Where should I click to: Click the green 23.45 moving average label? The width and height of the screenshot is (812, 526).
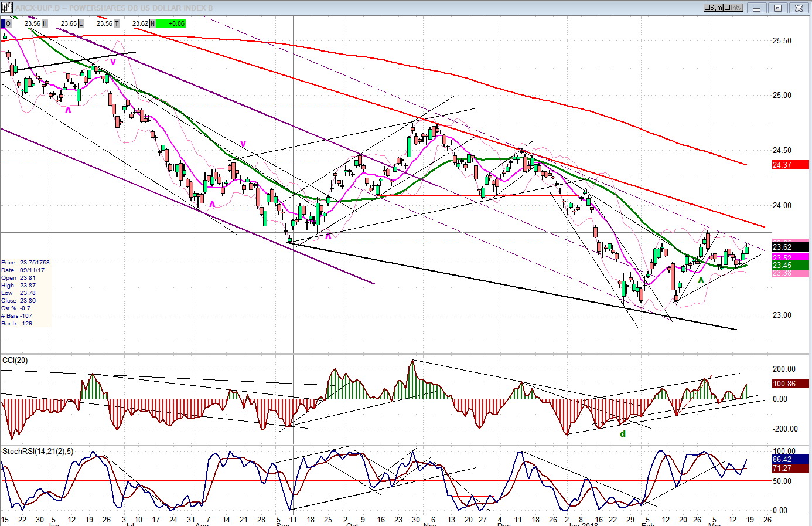coord(782,265)
